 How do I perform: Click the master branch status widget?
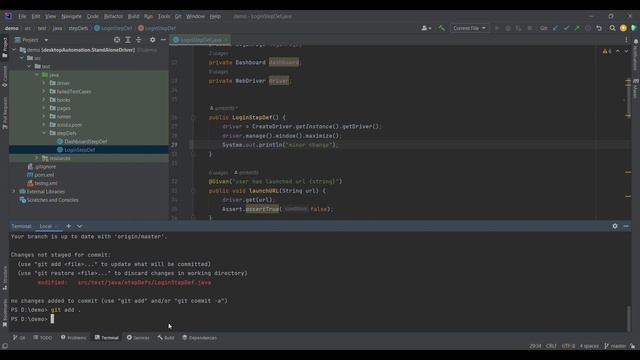pos(615,346)
